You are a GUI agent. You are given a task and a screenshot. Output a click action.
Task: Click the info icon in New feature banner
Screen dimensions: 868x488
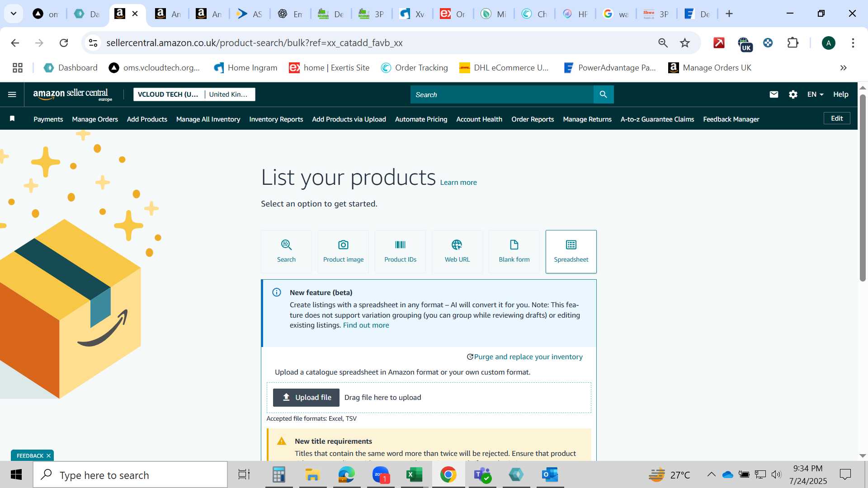point(277,292)
